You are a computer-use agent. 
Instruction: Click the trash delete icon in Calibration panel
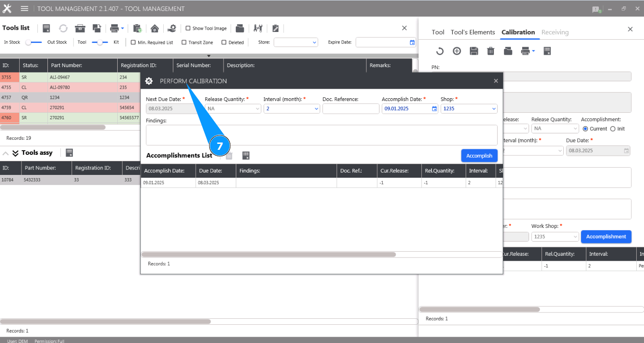pos(491,51)
